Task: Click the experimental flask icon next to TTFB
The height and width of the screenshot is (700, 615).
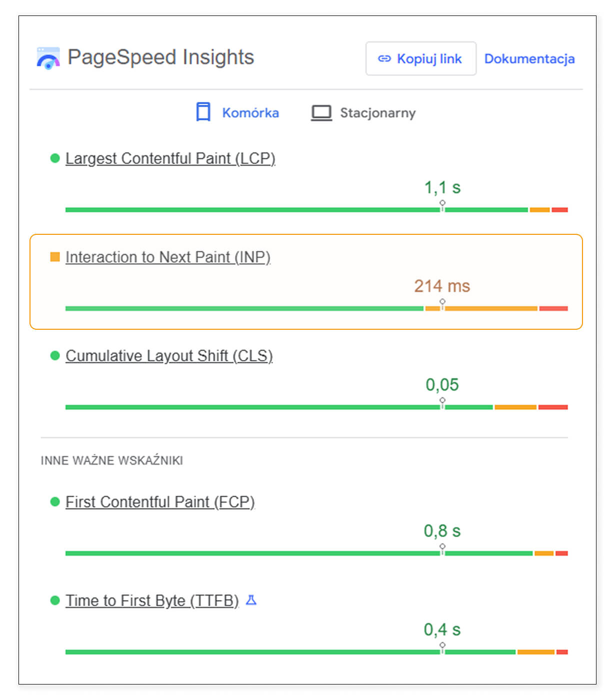Action: coord(251,600)
